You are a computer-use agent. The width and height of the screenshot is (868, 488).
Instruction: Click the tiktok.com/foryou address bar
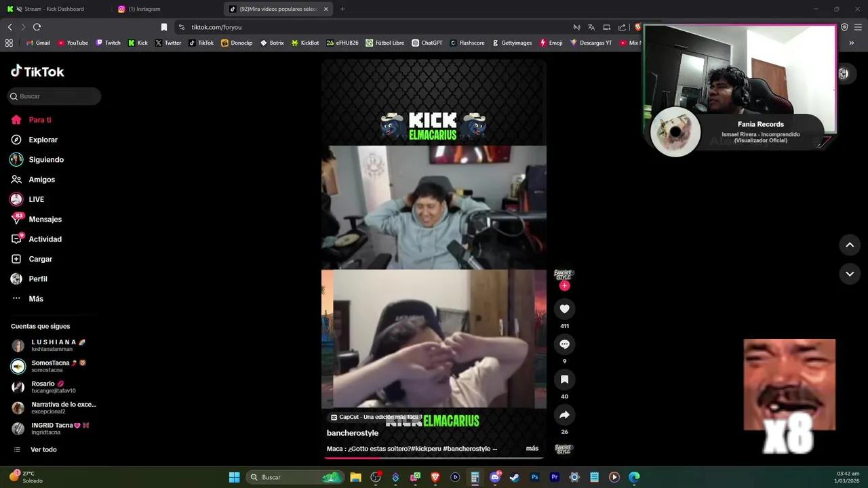pos(373,27)
